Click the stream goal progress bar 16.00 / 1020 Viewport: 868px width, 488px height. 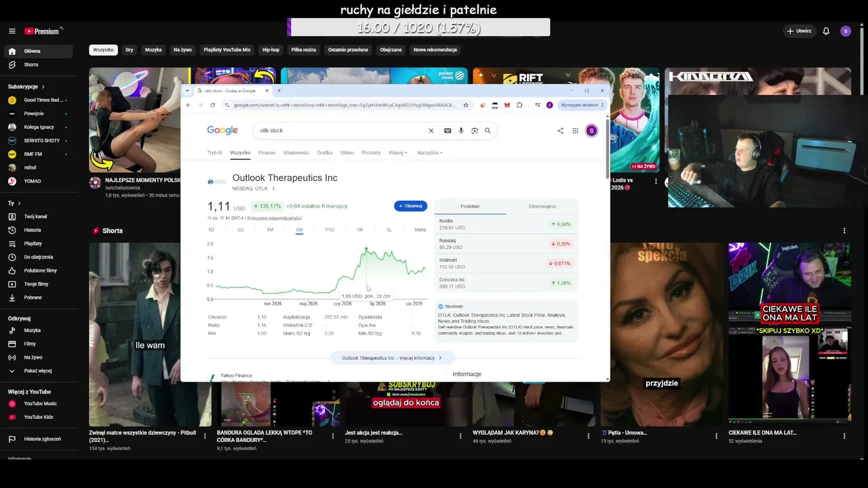pyautogui.click(x=418, y=27)
